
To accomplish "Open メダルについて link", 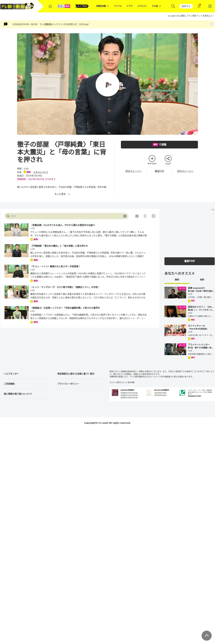I will coord(41,172).
